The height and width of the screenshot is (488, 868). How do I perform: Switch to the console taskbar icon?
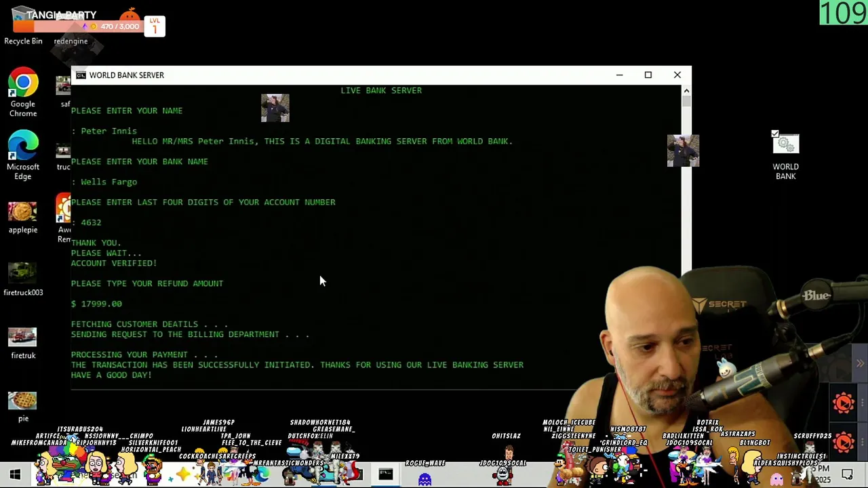[x=385, y=475]
